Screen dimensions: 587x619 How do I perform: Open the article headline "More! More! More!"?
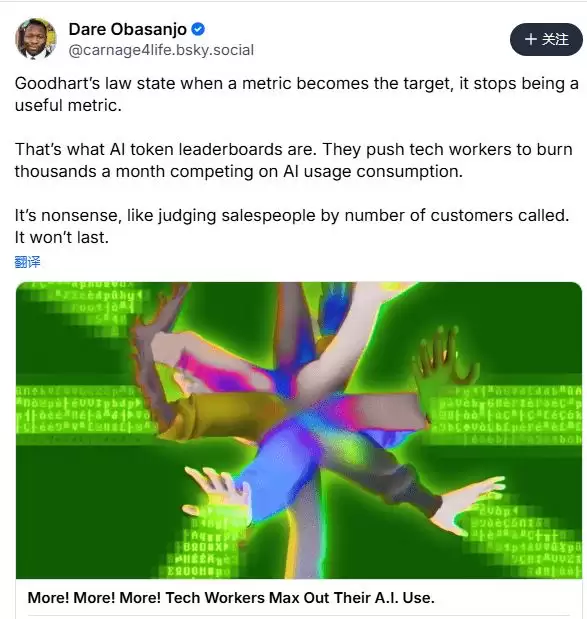click(x=231, y=598)
